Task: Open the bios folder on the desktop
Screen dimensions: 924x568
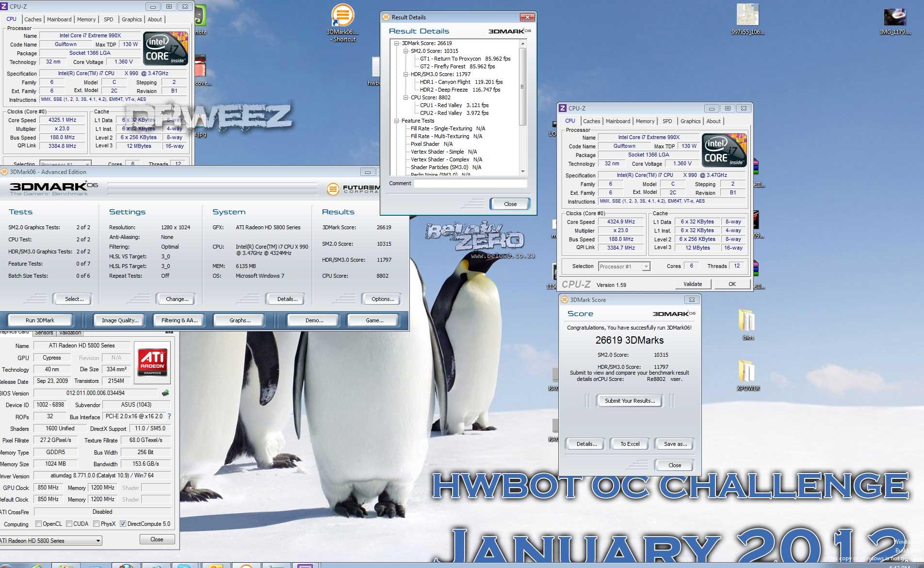Action: [747, 324]
